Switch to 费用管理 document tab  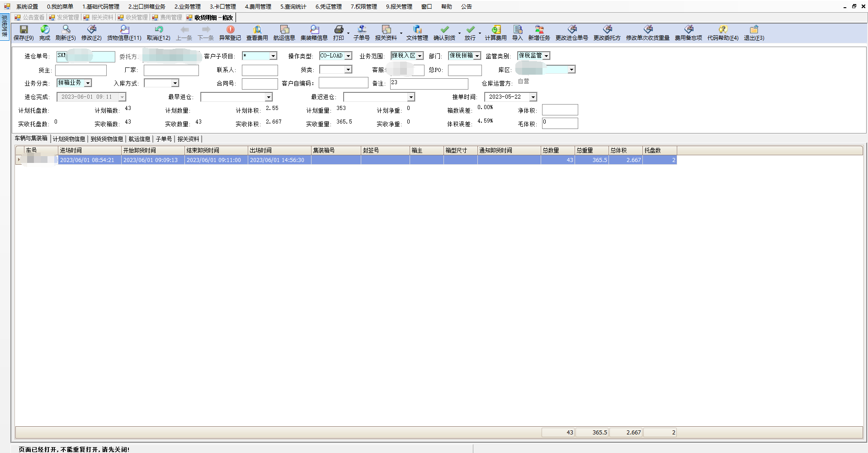coord(167,18)
